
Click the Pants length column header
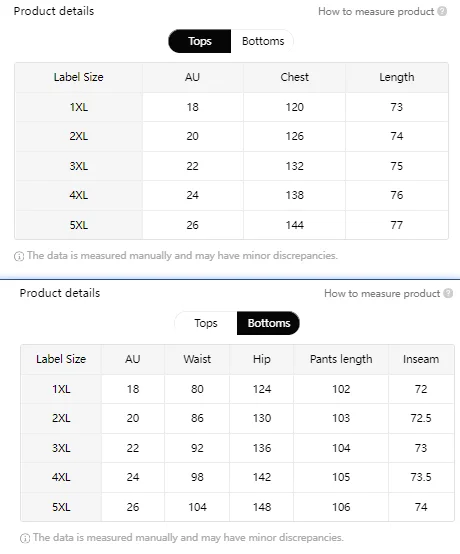[x=341, y=359]
